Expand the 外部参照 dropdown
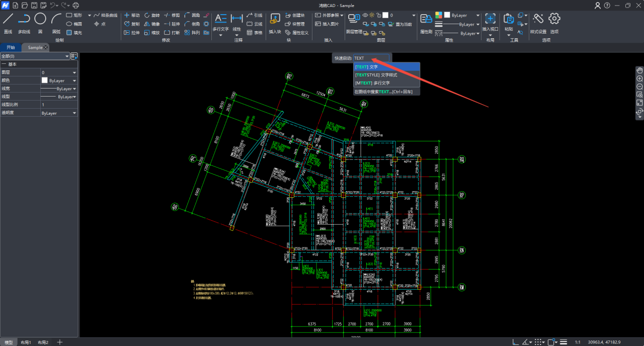The width and height of the screenshot is (644, 346). click(x=342, y=15)
